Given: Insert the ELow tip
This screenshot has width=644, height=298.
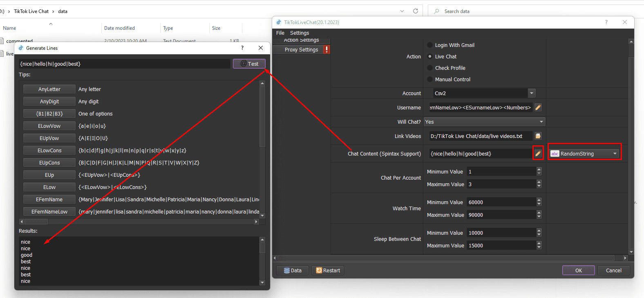Looking at the screenshot, I should coord(49,187).
